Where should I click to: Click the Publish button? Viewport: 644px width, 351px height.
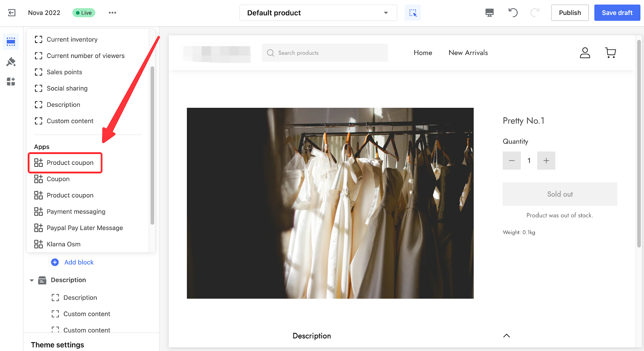(570, 13)
